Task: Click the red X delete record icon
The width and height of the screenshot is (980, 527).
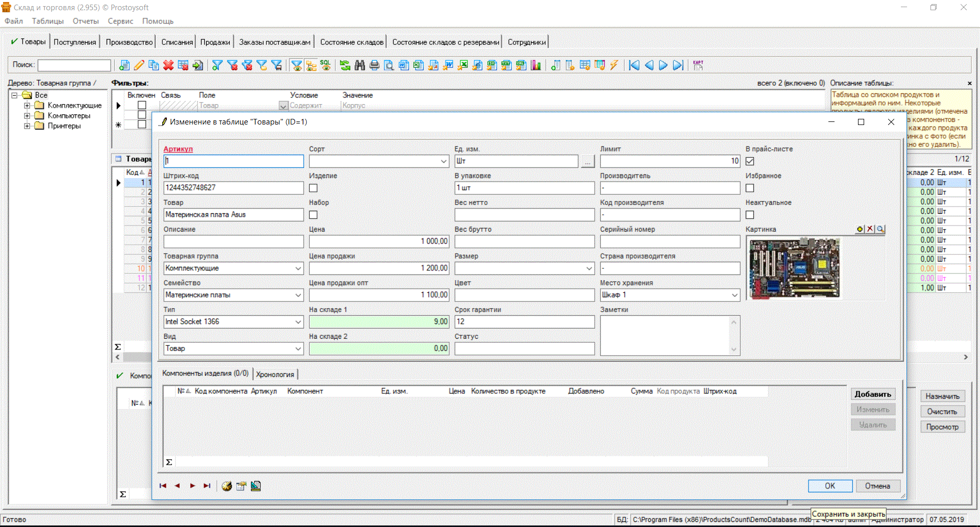Action: 168,65
